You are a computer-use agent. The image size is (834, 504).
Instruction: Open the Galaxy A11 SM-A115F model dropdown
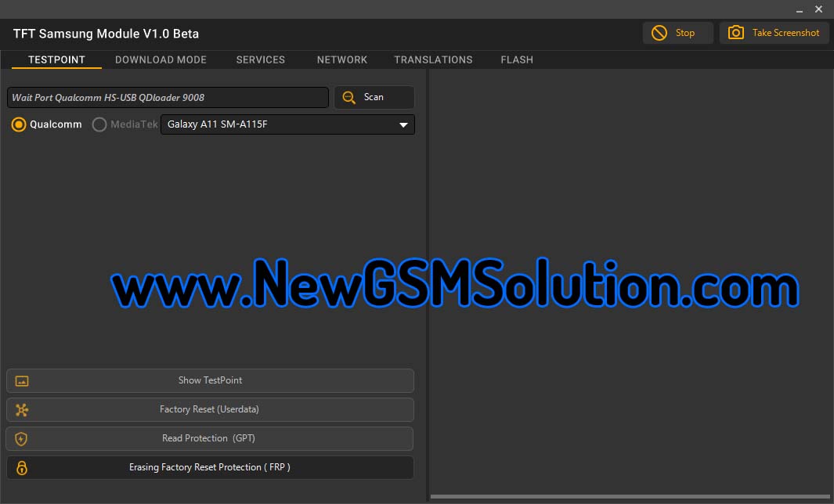pos(287,124)
